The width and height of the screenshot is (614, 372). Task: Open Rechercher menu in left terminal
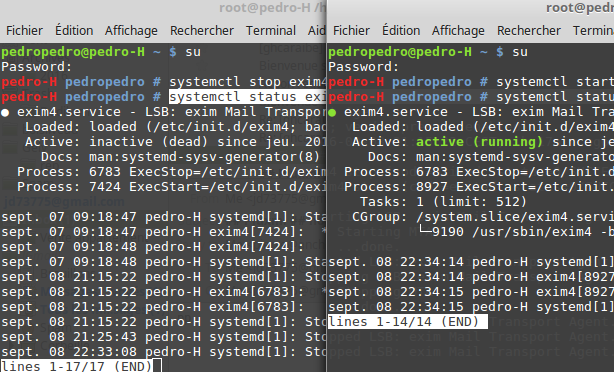click(202, 31)
